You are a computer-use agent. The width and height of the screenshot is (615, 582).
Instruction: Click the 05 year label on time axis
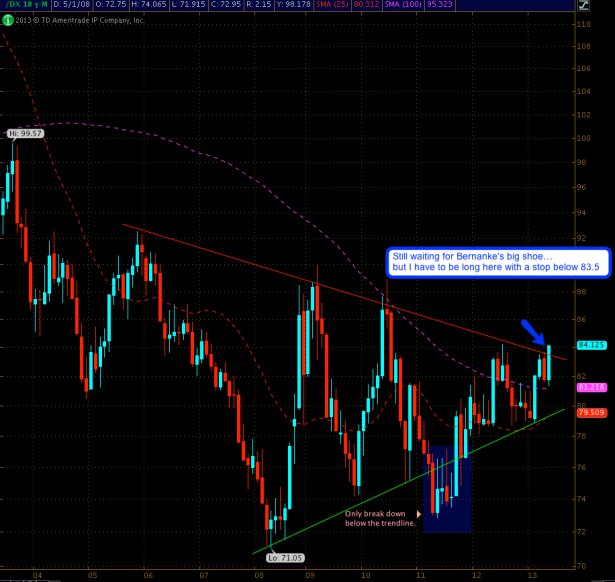[x=92, y=575]
